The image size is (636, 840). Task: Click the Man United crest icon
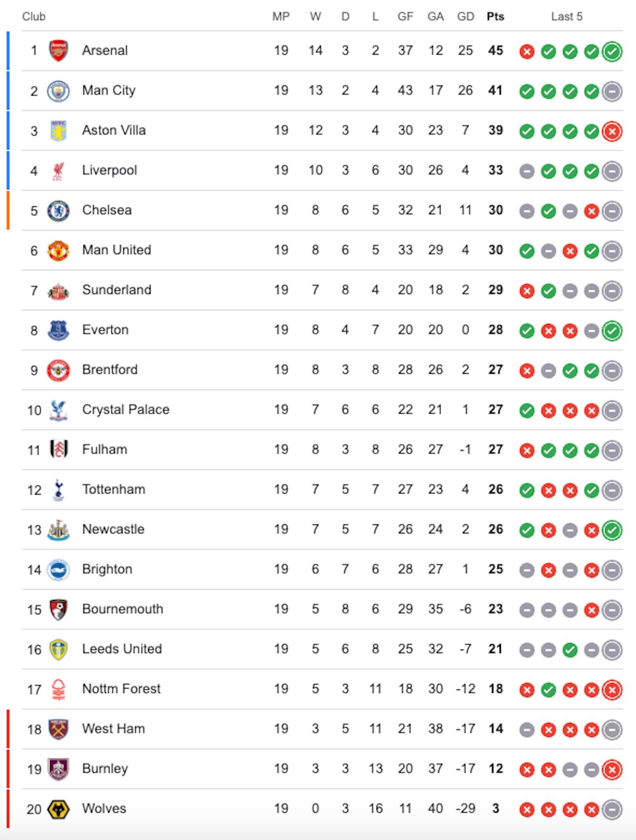coord(58,251)
